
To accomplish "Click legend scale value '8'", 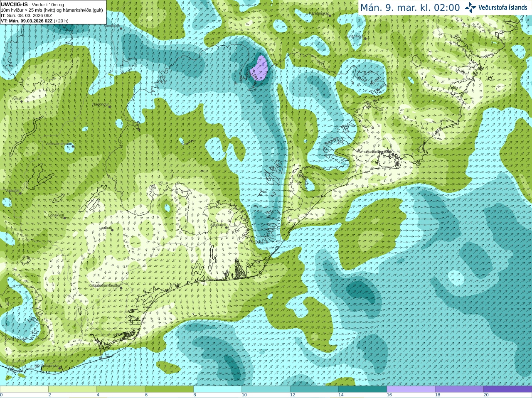I will click(195, 395).
